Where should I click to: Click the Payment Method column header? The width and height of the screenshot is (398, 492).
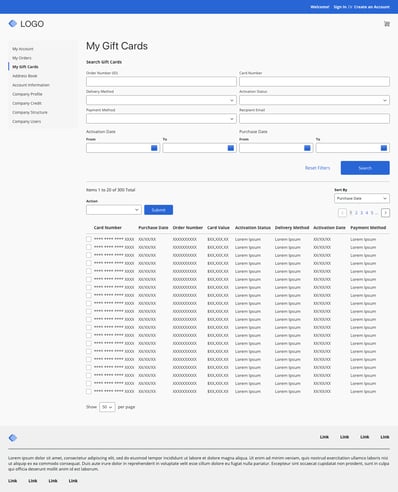(368, 228)
